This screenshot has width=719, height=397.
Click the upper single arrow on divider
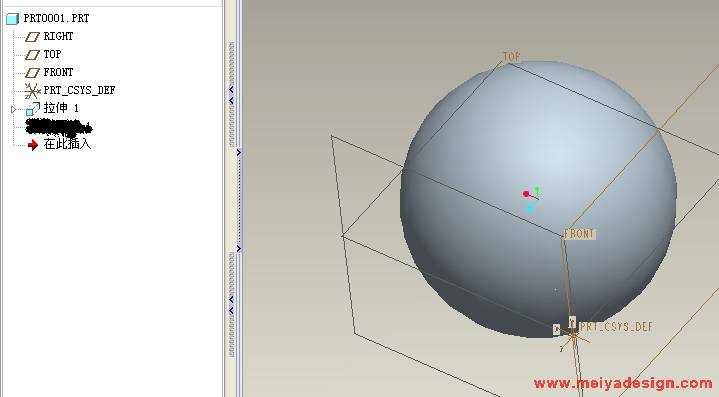(238, 153)
